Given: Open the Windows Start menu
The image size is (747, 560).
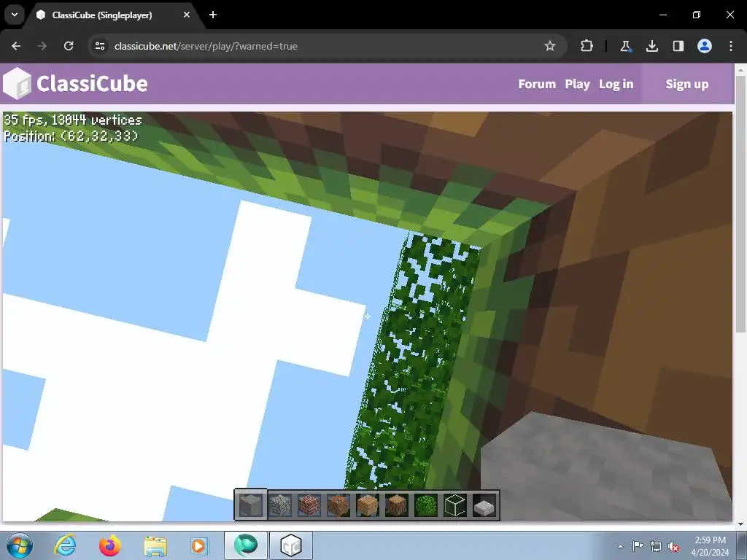Looking at the screenshot, I should tap(20, 545).
